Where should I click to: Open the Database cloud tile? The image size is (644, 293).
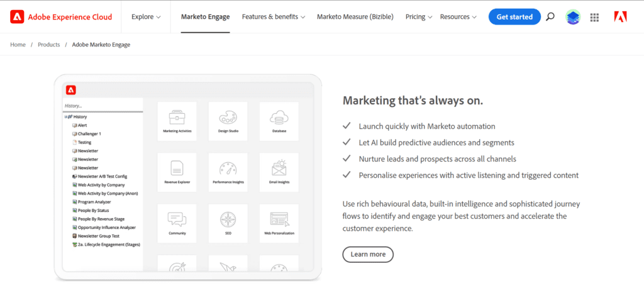pyautogui.click(x=279, y=121)
